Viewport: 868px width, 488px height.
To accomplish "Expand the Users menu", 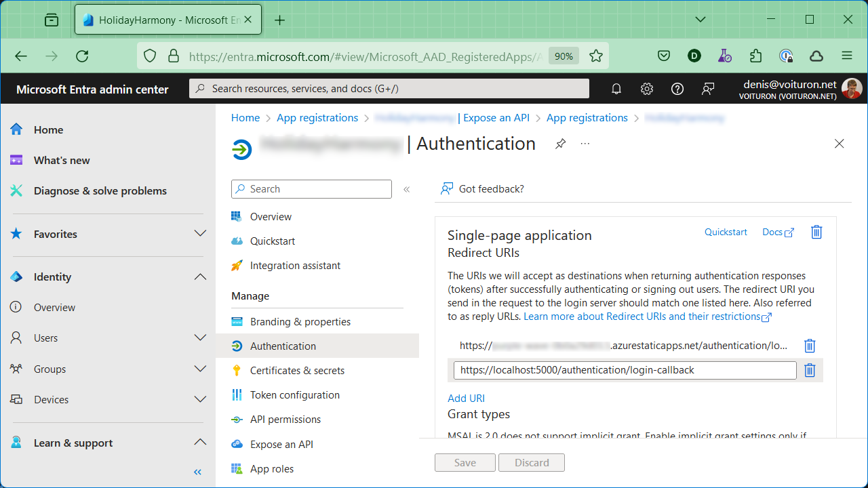I will [x=200, y=338].
